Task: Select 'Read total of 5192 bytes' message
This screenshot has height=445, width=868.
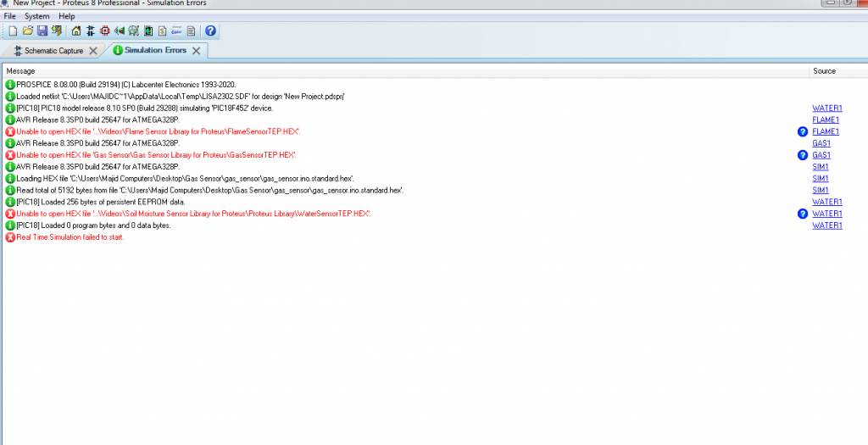Action: (210, 191)
